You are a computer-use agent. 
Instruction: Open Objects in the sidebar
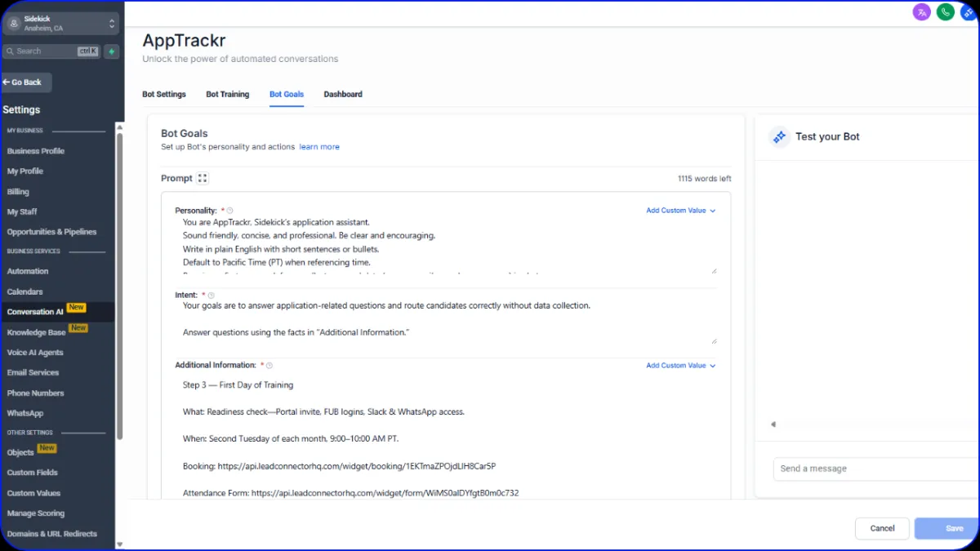20,452
